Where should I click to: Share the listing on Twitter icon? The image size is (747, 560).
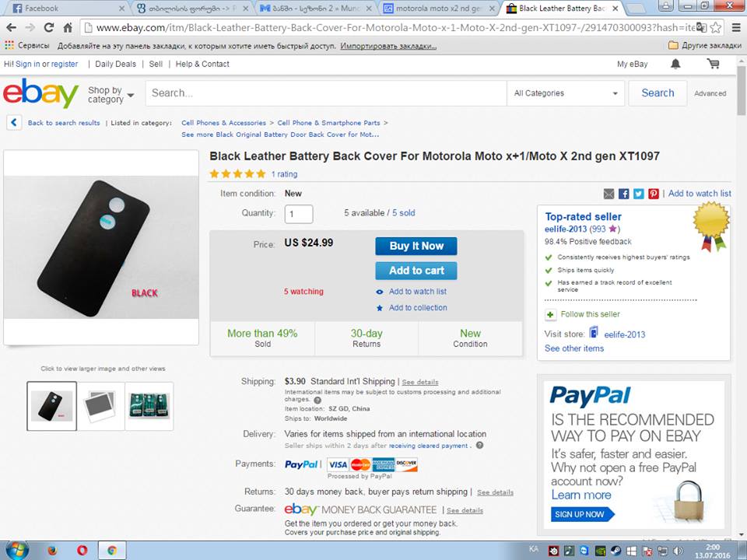638,194
